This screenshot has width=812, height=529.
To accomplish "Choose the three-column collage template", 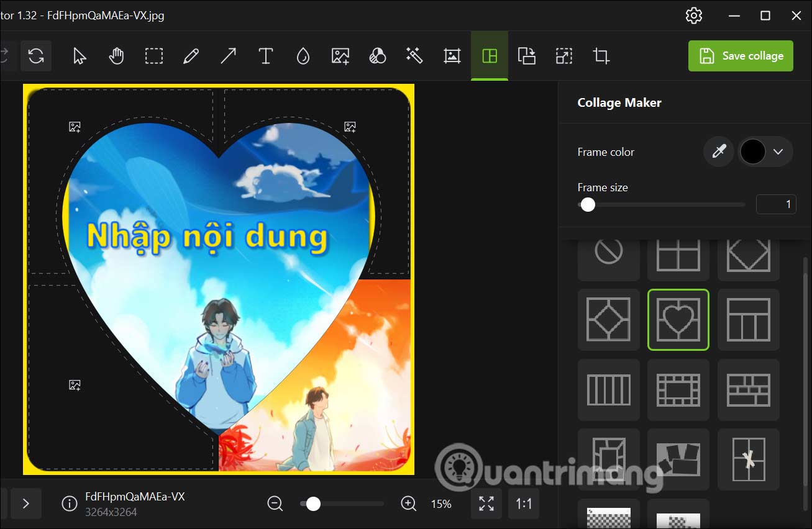I will (748, 320).
